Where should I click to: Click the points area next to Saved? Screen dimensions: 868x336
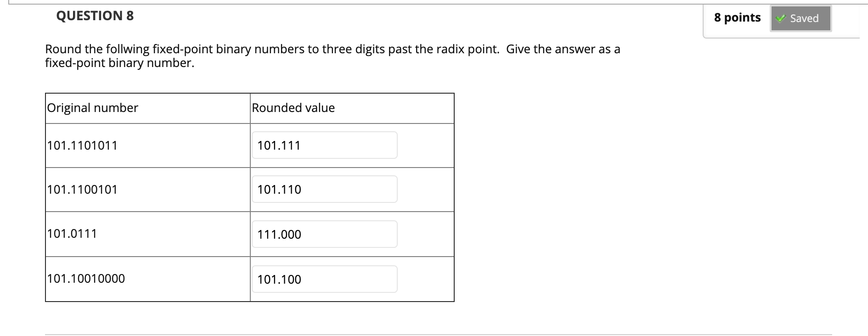pos(737,17)
